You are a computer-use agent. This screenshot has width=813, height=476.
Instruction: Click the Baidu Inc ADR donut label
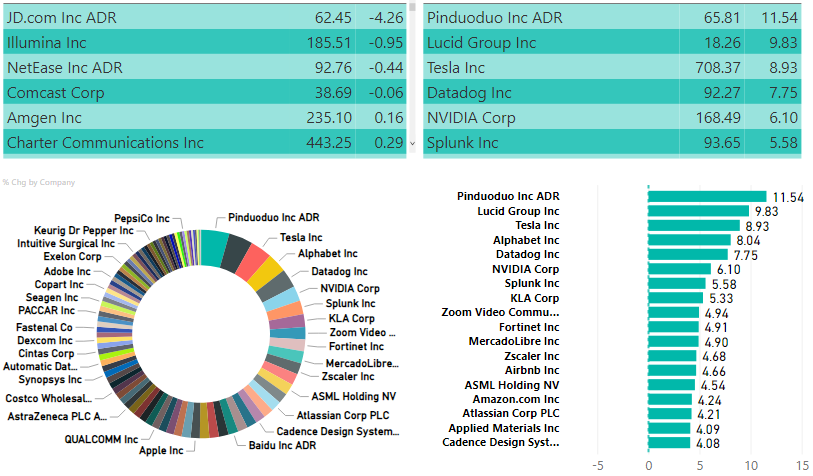[x=282, y=445]
